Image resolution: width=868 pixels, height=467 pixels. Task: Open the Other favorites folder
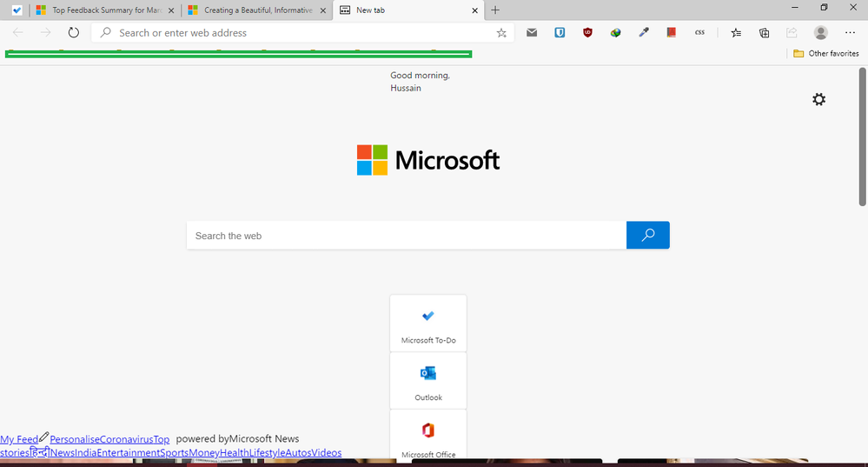coord(826,53)
